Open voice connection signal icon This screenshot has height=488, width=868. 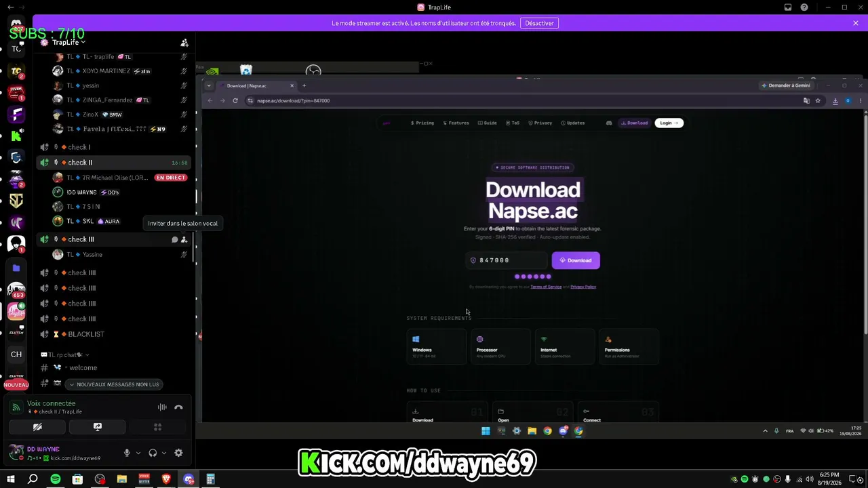[x=16, y=407]
